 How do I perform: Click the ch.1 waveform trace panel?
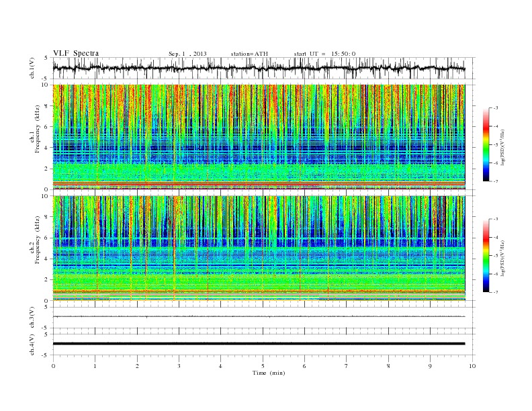(264, 68)
